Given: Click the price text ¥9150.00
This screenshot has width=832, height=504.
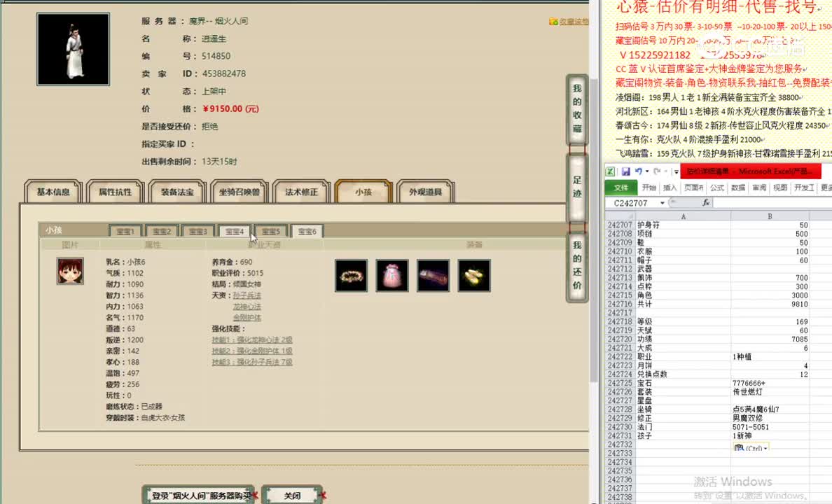Looking at the screenshot, I should click(x=230, y=108).
